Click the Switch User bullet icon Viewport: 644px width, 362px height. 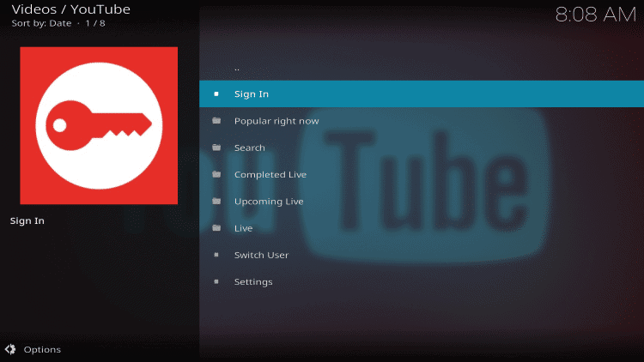216,255
